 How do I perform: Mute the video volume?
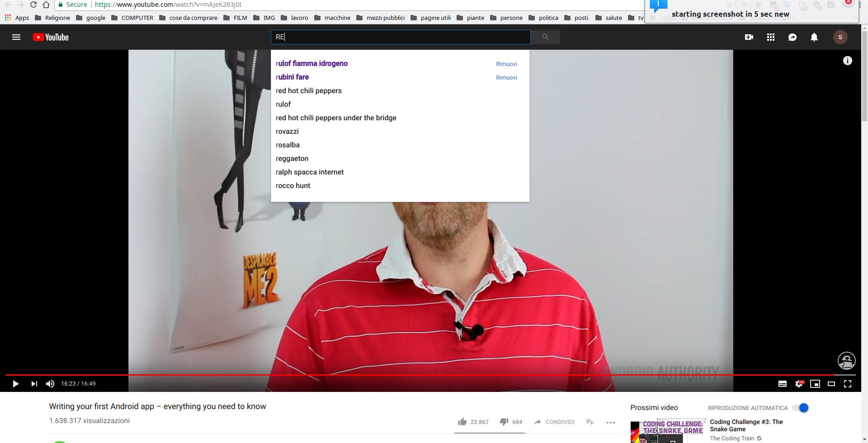click(50, 384)
